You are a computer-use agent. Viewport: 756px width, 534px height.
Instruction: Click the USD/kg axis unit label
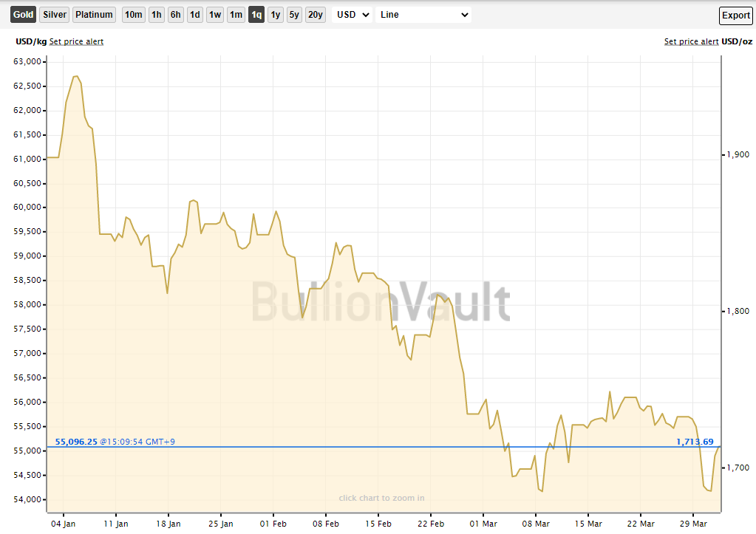click(31, 41)
